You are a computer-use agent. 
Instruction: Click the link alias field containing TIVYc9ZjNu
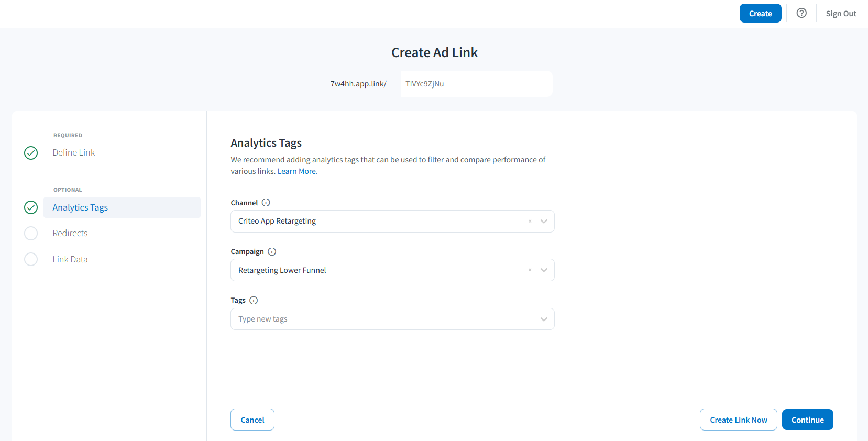click(476, 84)
